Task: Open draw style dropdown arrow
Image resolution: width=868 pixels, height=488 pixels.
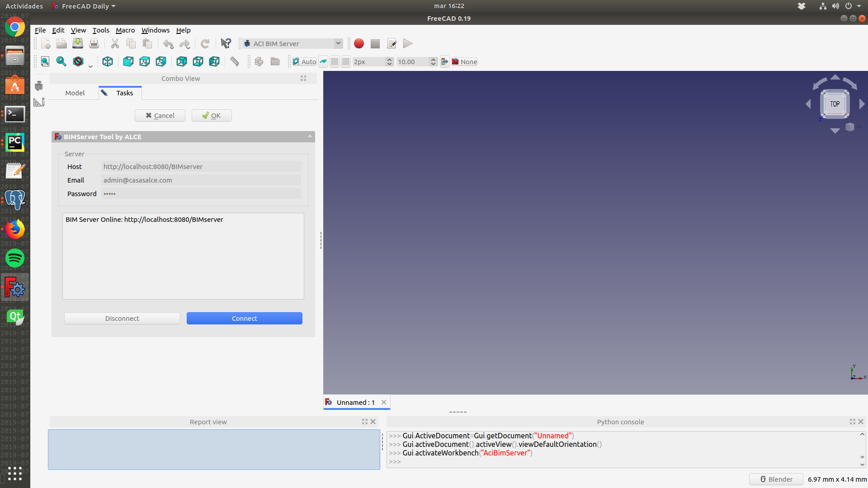Action: (x=90, y=66)
